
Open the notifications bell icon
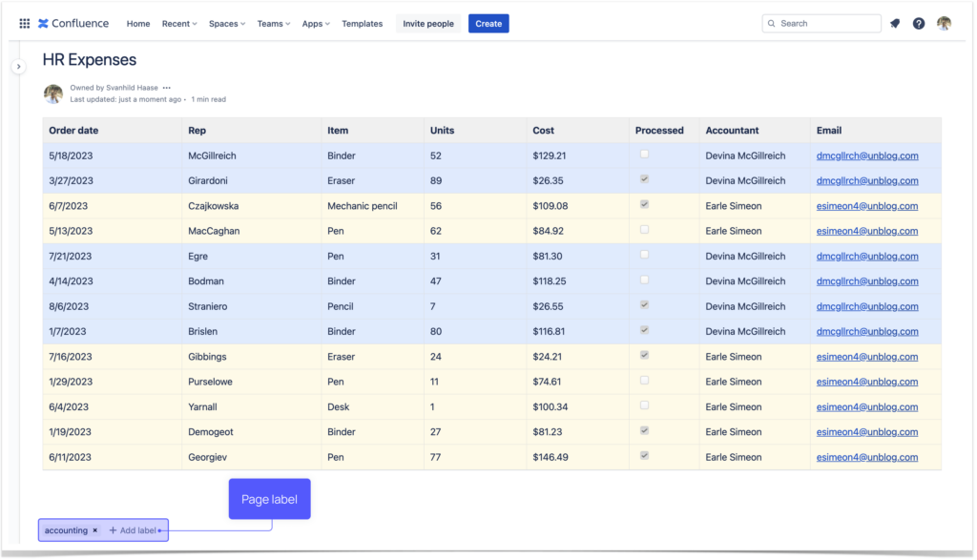(894, 23)
